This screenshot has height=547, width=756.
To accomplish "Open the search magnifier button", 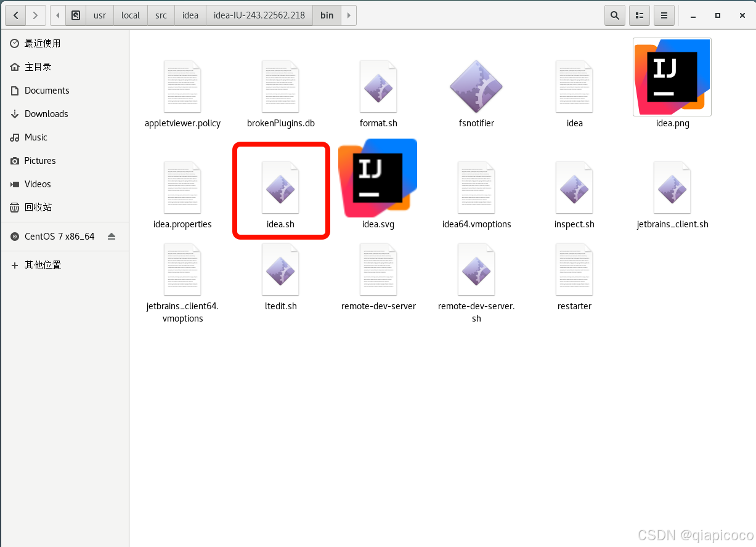I will 614,15.
